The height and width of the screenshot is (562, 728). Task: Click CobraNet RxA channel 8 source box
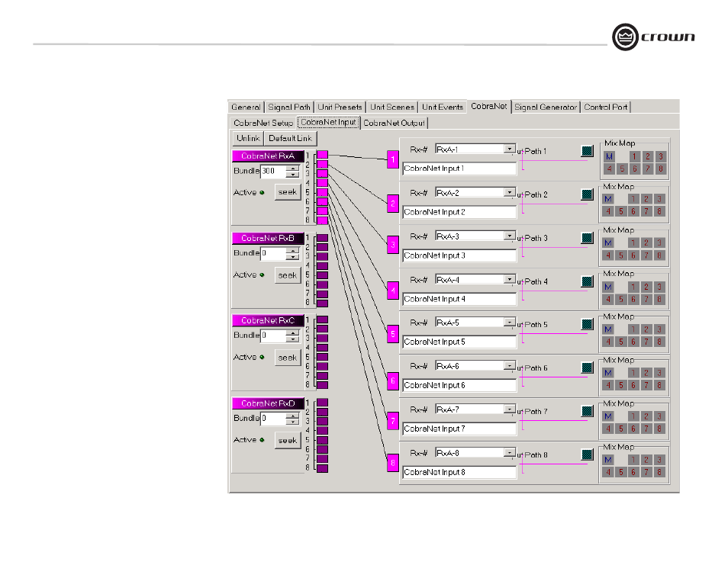tap(322, 220)
